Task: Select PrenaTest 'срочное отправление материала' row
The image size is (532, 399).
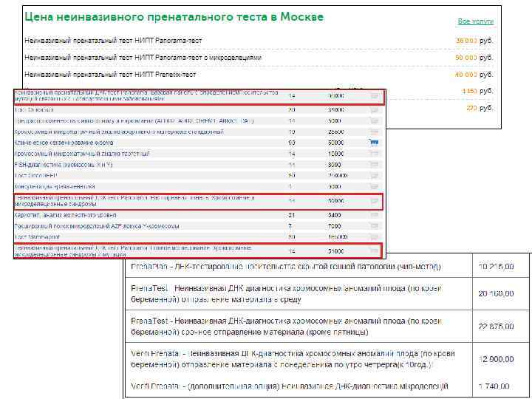Action: click(x=327, y=327)
